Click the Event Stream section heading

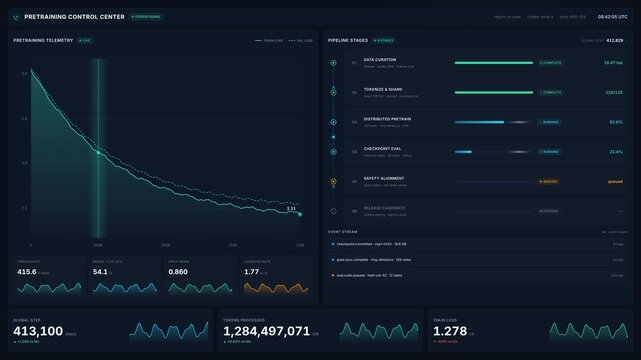pyautogui.click(x=343, y=232)
